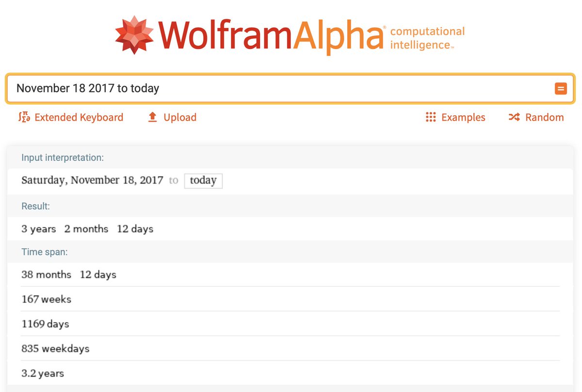Image resolution: width=582 pixels, height=392 pixels.
Task: Click 'Saturday, November 18, 2017' text
Action: [x=92, y=180]
